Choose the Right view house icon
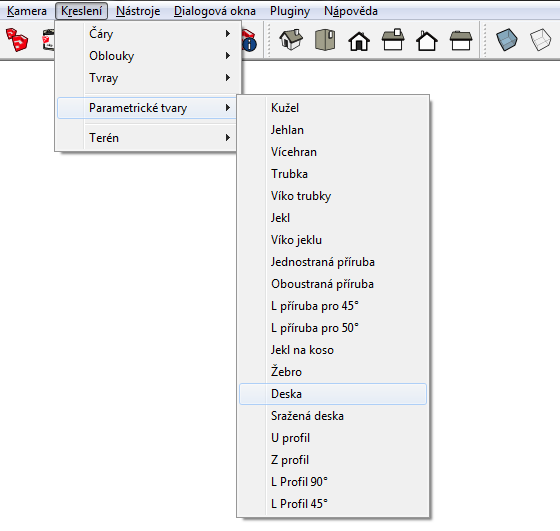Viewport: 560px width, 531px height. [393, 40]
